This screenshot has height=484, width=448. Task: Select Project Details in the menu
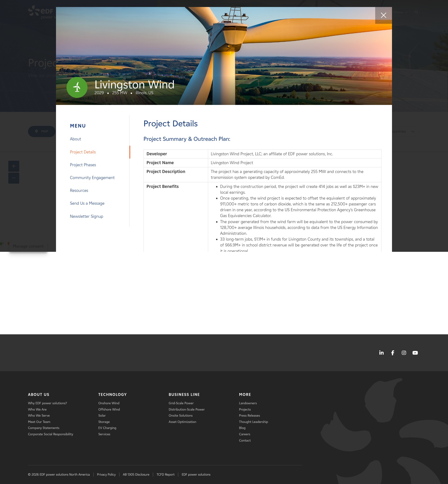(83, 152)
